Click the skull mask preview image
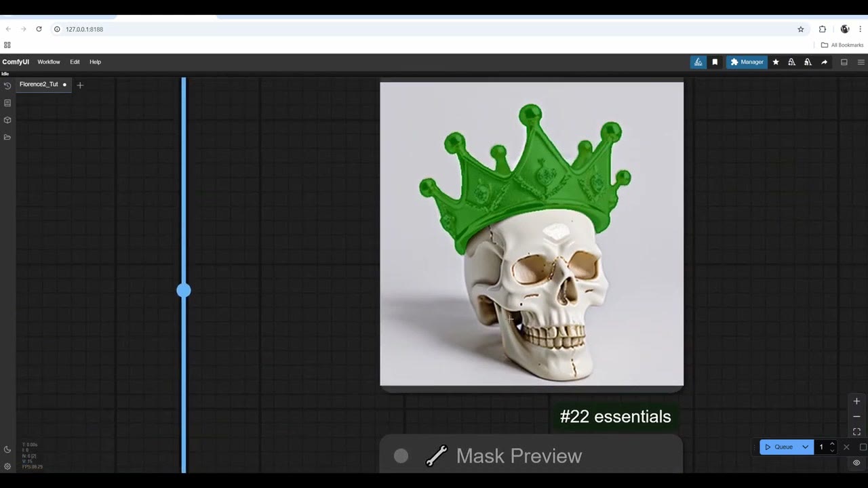Screen dimensions: 868x488 [532, 234]
